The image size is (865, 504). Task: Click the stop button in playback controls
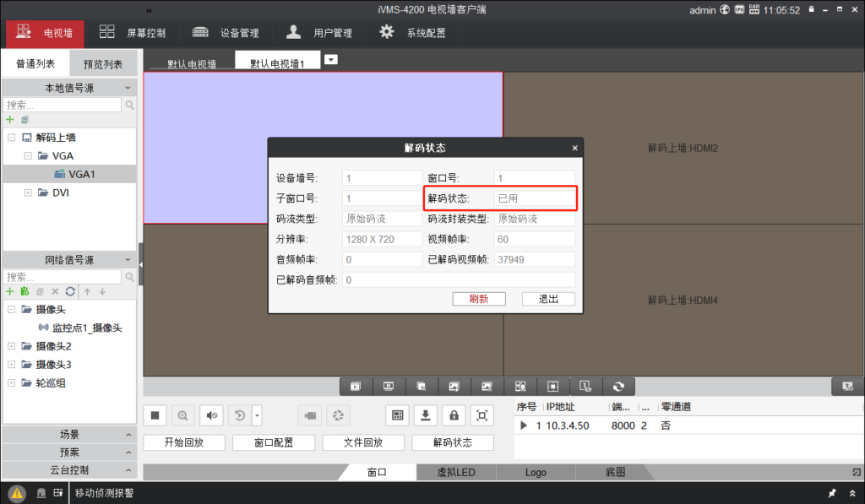tap(155, 415)
